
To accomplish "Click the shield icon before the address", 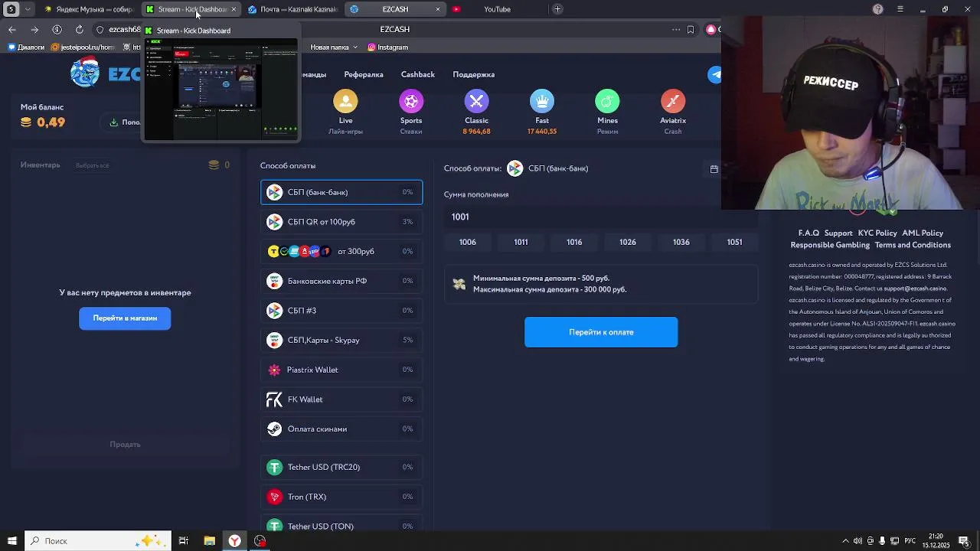I will (x=100, y=29).
